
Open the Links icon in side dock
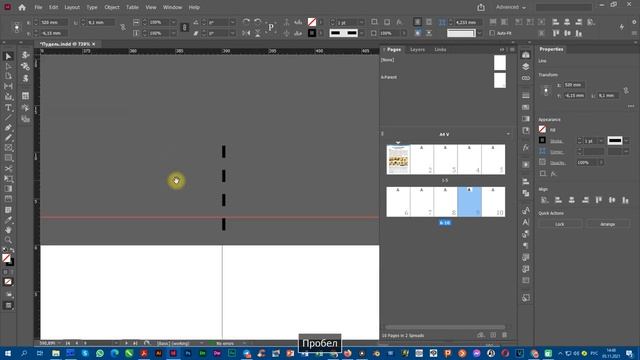click(x=526, y=78)
